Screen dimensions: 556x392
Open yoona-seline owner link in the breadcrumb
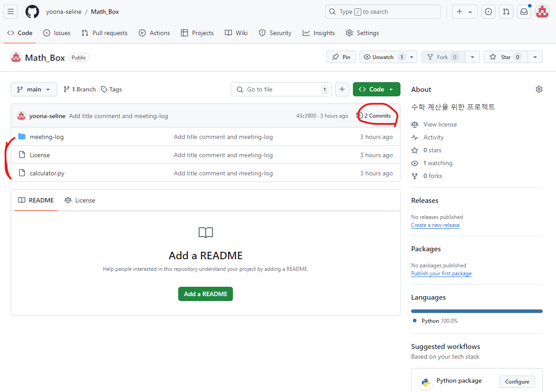pos(64,12)
